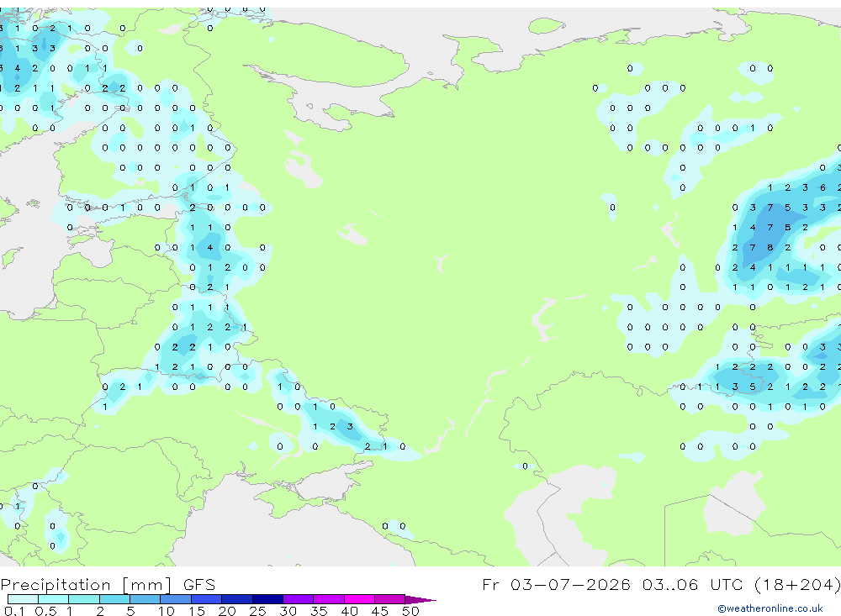This screenshot has width=841, height=616.
Task: Click the '30' legend scale label
Action: point(288,611)
